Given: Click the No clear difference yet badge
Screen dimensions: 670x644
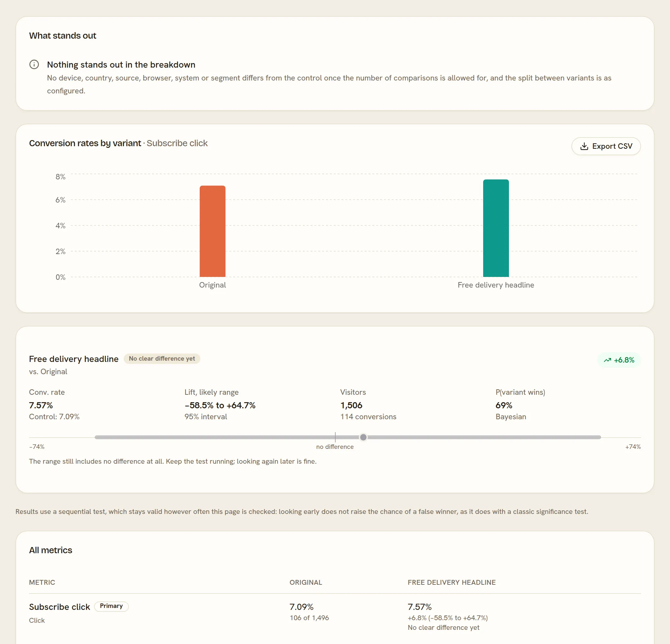Looking at the screenshot, I should [162, 359].
